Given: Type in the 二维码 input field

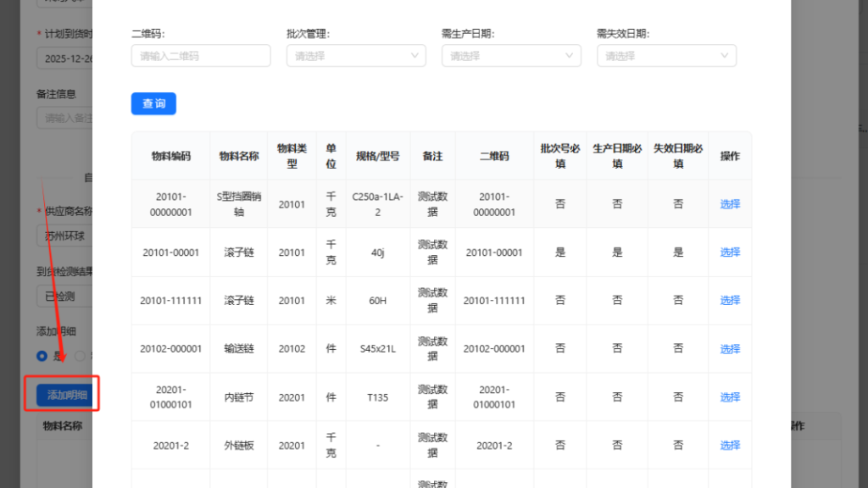Looking at the screenshot, I should (x=201, y=56).
